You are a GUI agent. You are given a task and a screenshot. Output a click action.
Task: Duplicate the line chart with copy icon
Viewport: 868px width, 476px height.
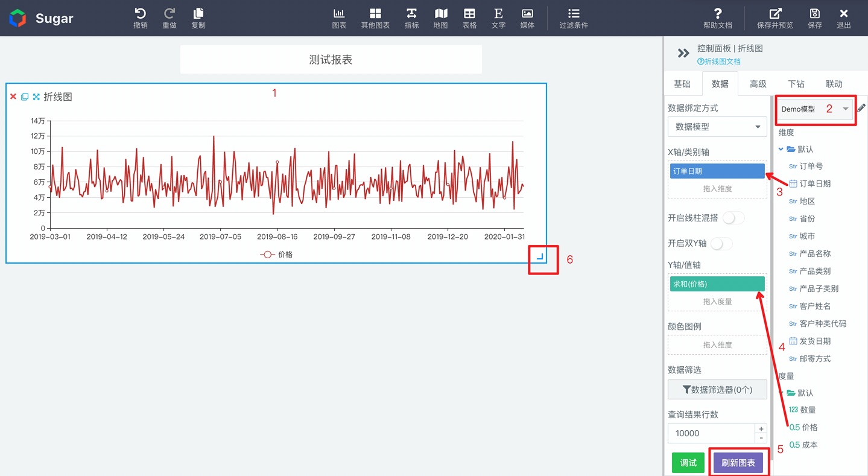tap(25, 97)
